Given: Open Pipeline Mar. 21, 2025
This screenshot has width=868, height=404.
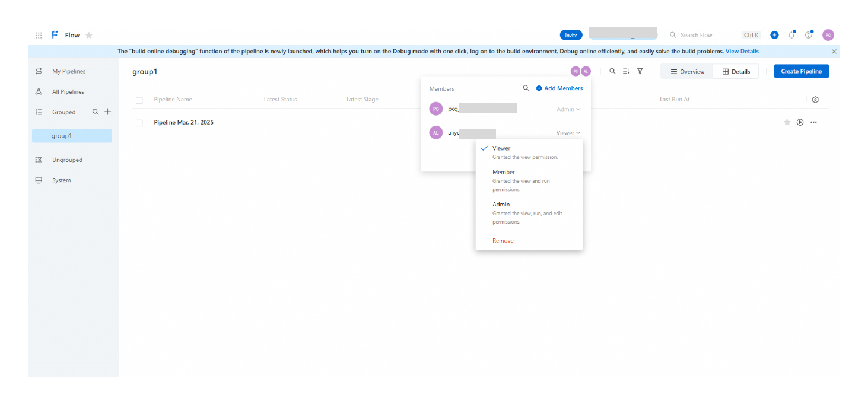Looking at the screenshot, I should [183, 122].
